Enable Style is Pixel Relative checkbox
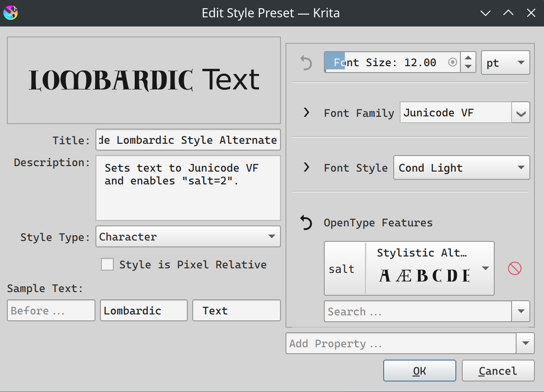544x392 pixels. point(107,265)
